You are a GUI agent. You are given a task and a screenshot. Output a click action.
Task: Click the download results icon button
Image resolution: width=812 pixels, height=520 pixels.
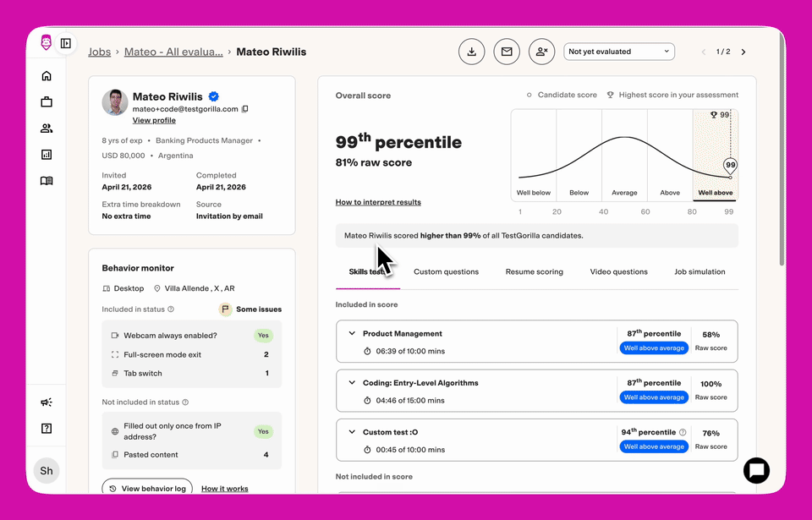click(472, 52)
